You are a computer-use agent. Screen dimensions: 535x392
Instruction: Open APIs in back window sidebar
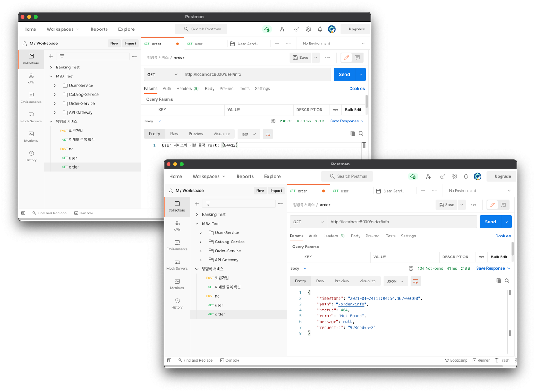[x=31, y=78]
